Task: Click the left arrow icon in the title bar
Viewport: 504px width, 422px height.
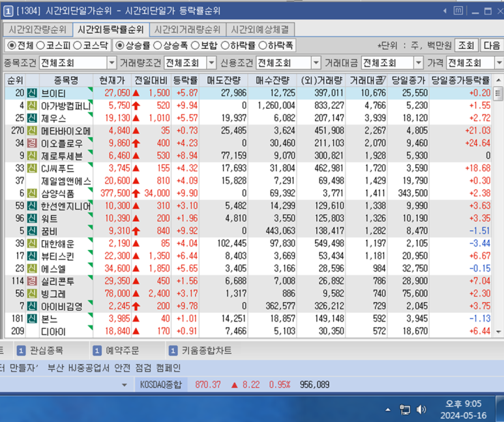Action: [445, 11]
